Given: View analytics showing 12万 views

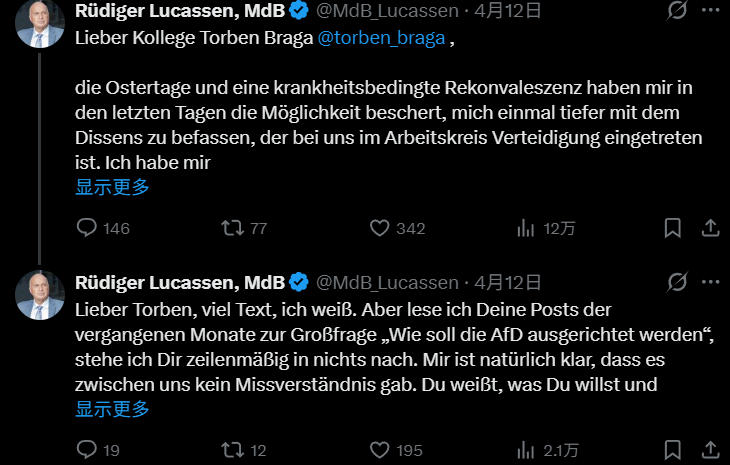Looking at the screenshot, I should tap(526, 228).
